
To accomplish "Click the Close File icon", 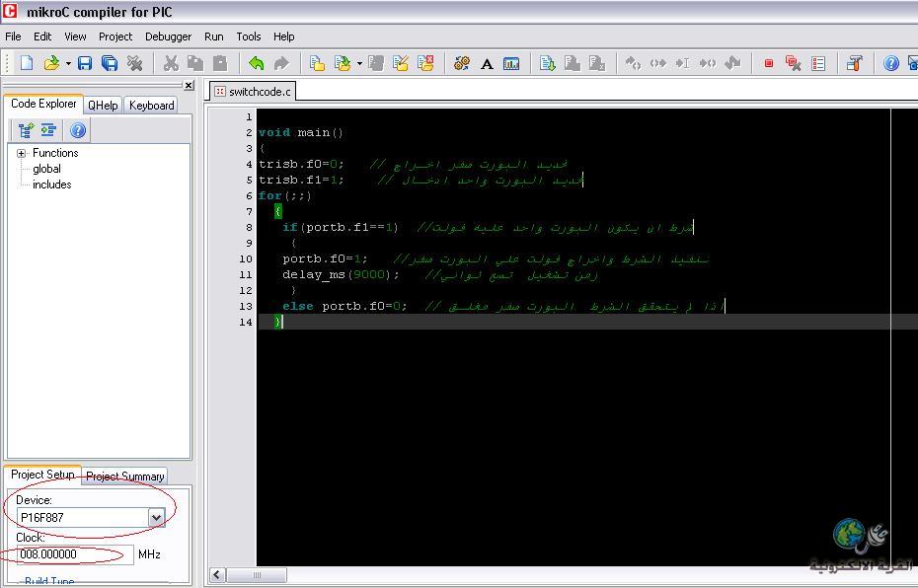I will pyautogui.click(x=134, y=62).
